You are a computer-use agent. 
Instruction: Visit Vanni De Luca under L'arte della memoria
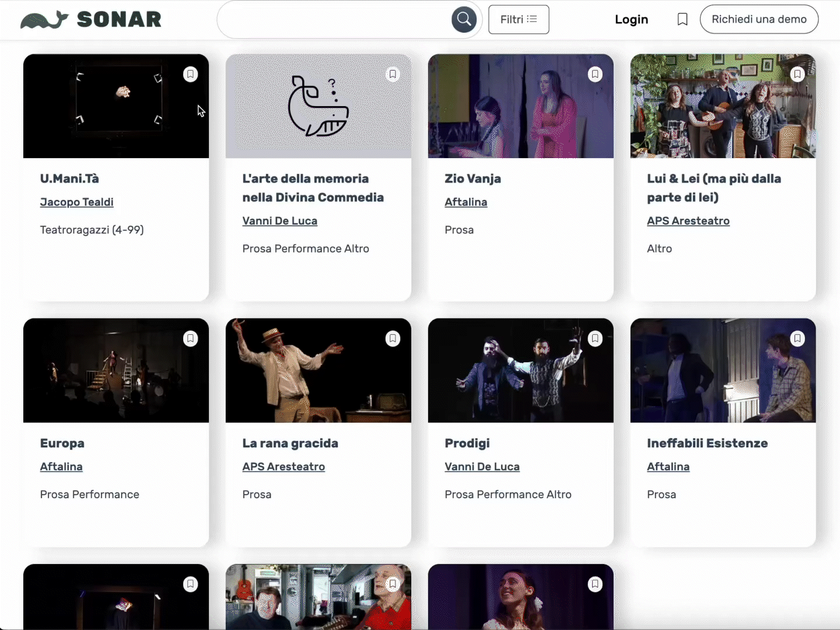coord(280,220)
